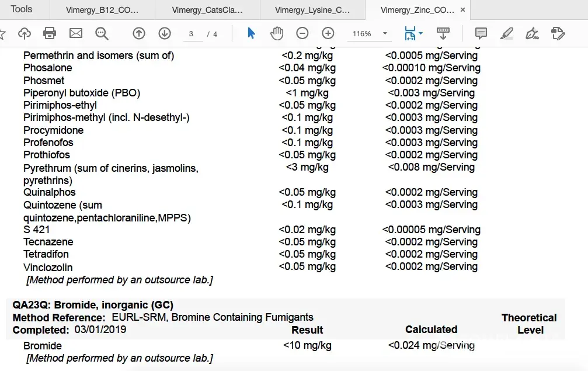588x371 pixels.
Task: Expand the fit page options dropdown
Action: [x=420, y=34]
